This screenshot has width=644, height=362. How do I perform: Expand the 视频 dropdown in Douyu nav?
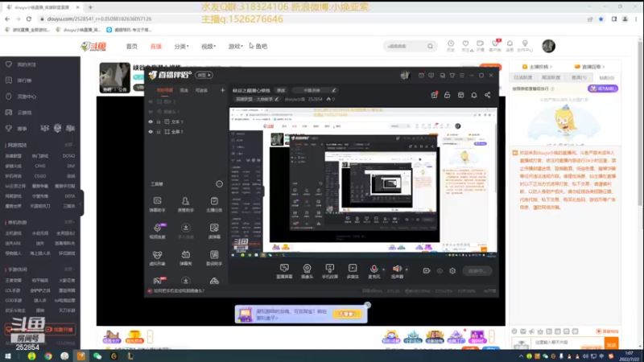tap(208, 47)
